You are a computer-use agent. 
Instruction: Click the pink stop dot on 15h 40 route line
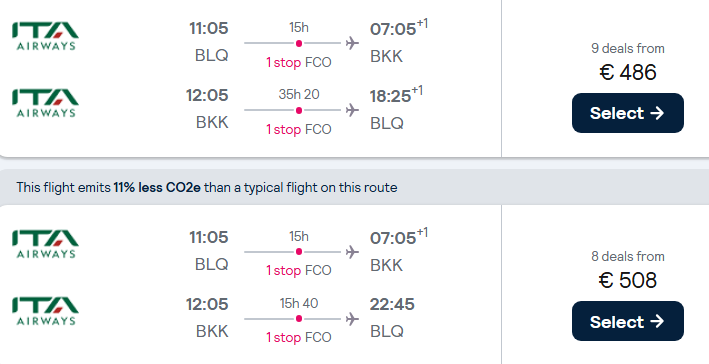(298, 319)
